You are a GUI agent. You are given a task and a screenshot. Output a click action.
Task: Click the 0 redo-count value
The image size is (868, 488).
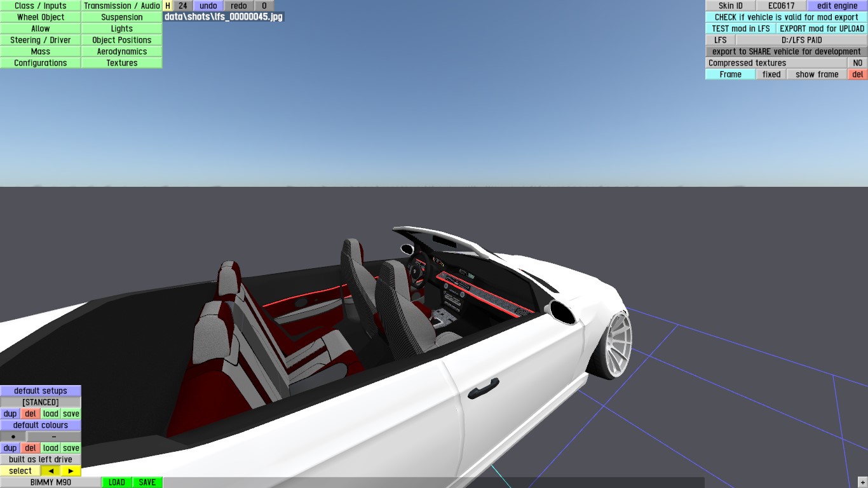tap(264, 6)
